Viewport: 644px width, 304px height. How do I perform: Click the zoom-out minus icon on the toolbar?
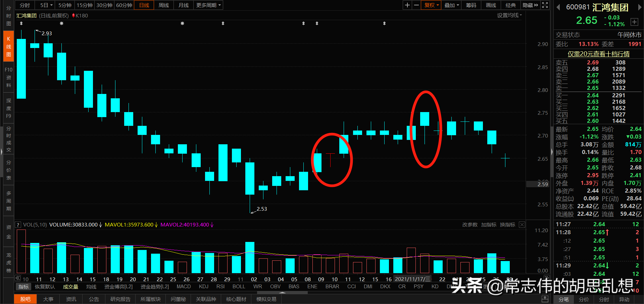(416, 5)
